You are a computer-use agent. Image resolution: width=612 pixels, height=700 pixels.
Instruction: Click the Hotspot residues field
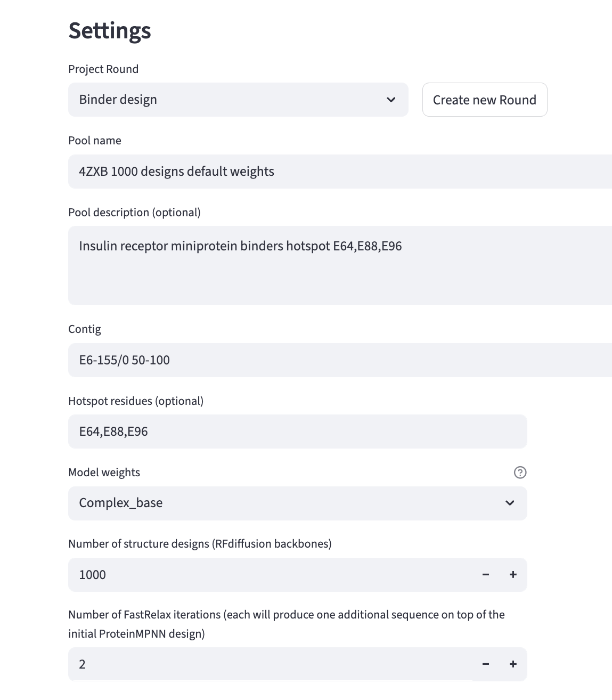[297, 432]
